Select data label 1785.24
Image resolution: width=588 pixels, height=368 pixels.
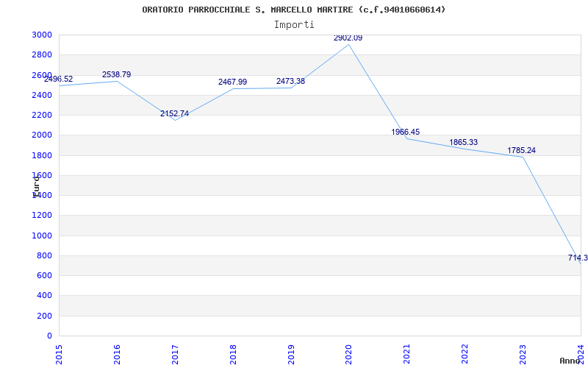coord(522,151)
